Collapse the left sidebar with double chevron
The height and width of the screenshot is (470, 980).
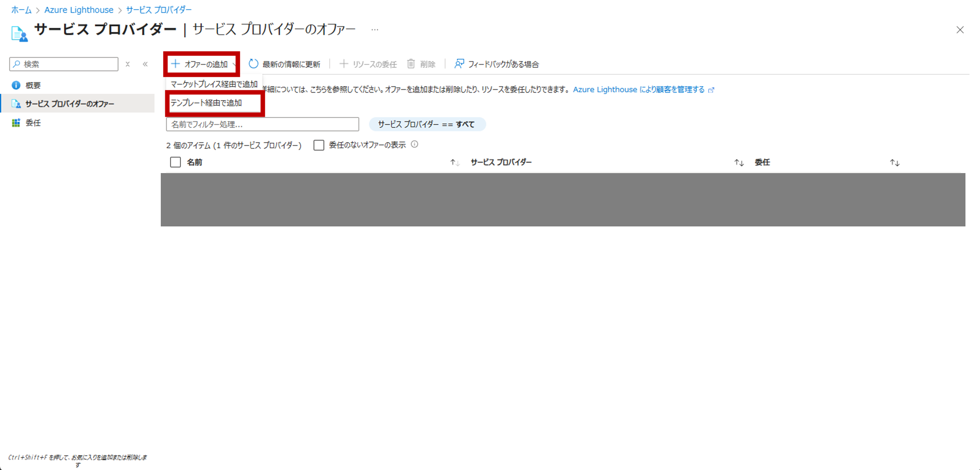(x=145, y=64)
